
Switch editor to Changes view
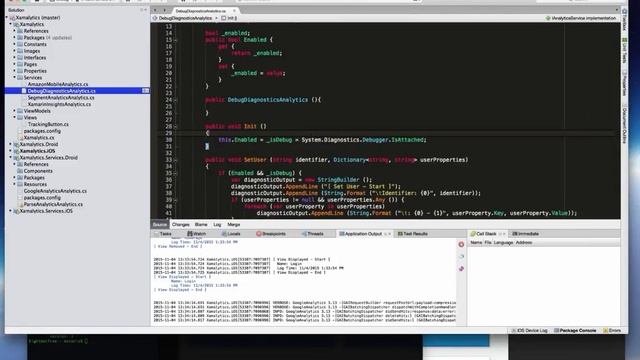pos(180,224)
